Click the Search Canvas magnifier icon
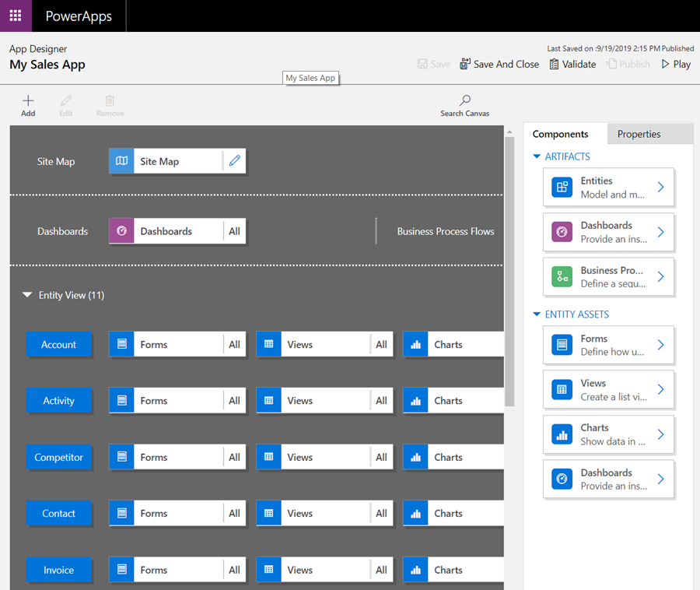Viewport: 700px width, 590px height. click(x=465, y=100)
